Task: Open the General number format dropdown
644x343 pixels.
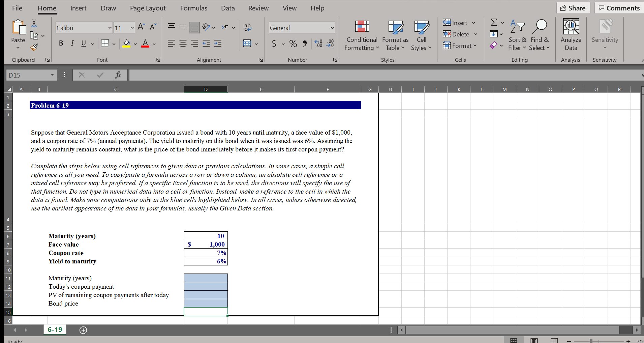Action: tap(332, 28)
